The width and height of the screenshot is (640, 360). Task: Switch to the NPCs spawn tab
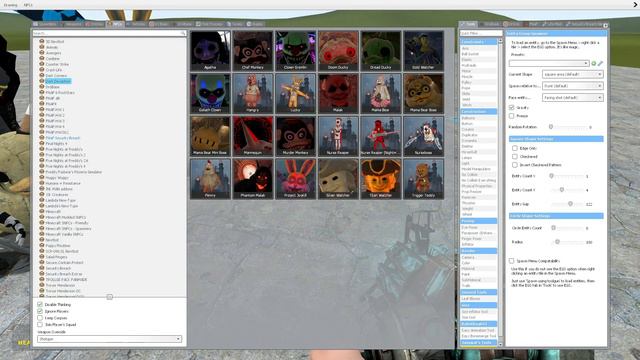[116, 24]
